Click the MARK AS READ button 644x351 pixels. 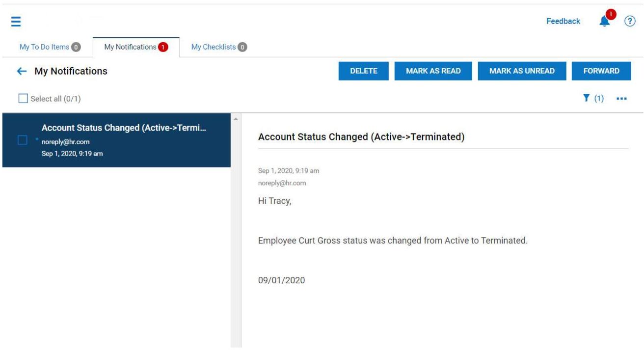(x=433, y=71)
